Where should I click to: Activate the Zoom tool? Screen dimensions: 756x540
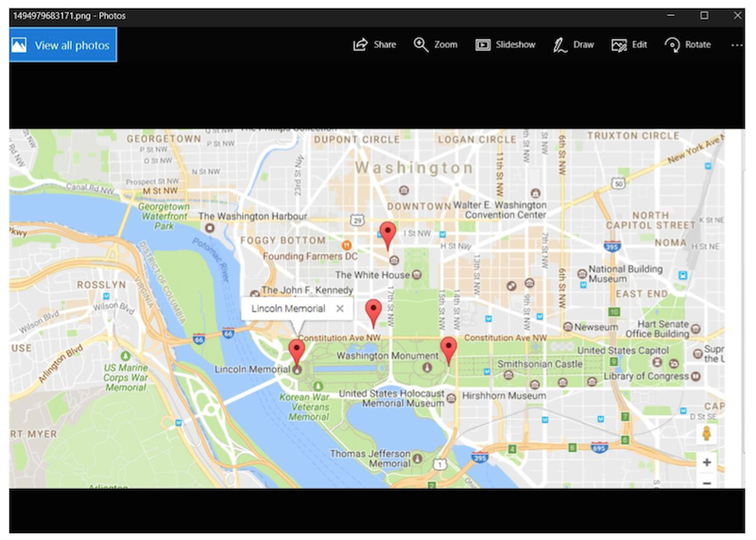point(436,44)
